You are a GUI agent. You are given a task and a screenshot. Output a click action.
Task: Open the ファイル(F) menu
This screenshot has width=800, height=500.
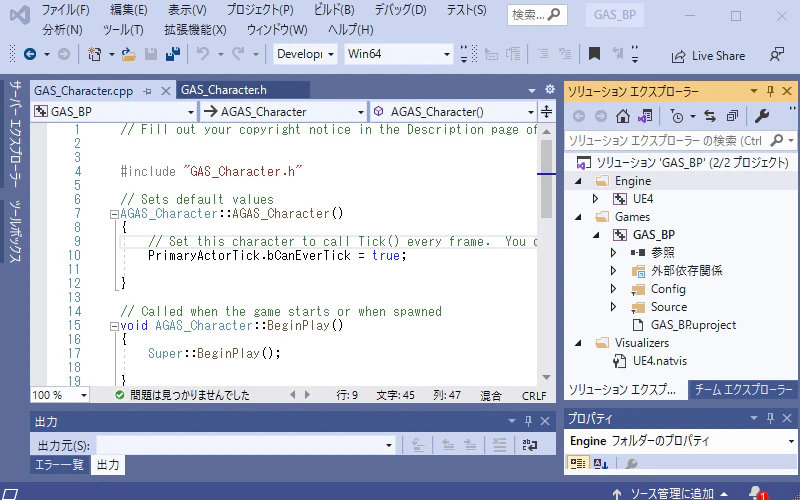pyautogui.click(x=65, y=10)
